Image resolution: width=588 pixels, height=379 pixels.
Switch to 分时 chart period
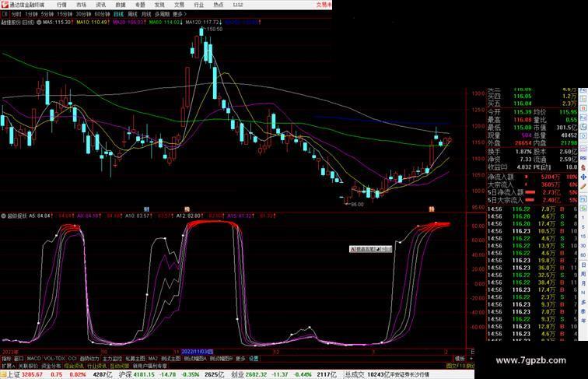[16, 14]
